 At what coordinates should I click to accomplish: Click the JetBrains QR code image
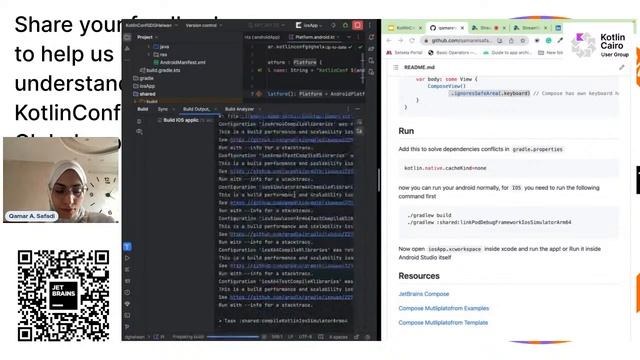(63, 296)
